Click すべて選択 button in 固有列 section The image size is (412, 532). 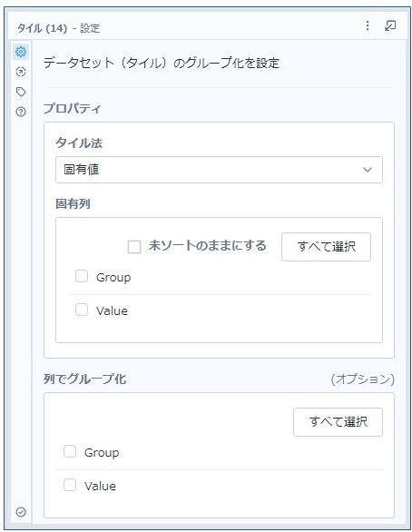(326, 247)
